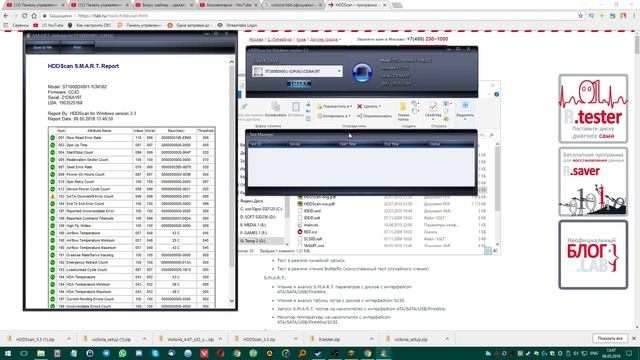Select G: Temp 2 drive in Explorer tree
Screen dimensions: 640x360
click(x=253, y=241)
